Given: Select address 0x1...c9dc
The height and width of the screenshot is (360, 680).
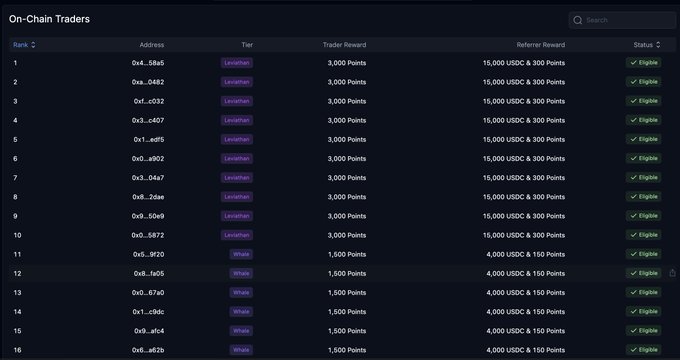Looking at the screenshot, I should click(148, 311).
